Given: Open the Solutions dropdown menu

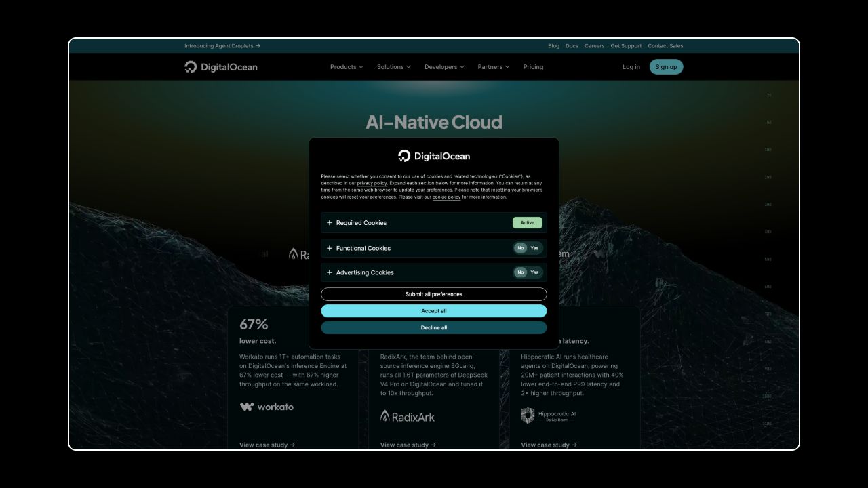Looking at the screenshot, I should tap(394, 67).
